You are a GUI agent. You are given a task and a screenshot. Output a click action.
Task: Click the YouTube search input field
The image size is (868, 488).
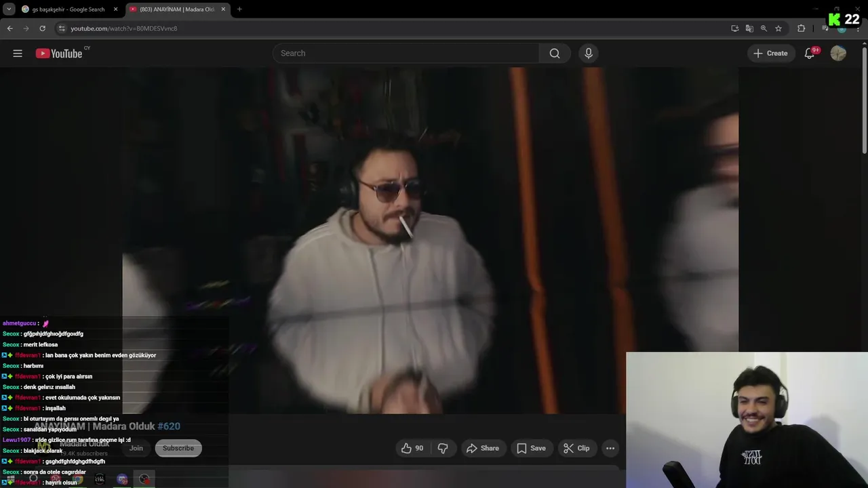pos(406,54)
